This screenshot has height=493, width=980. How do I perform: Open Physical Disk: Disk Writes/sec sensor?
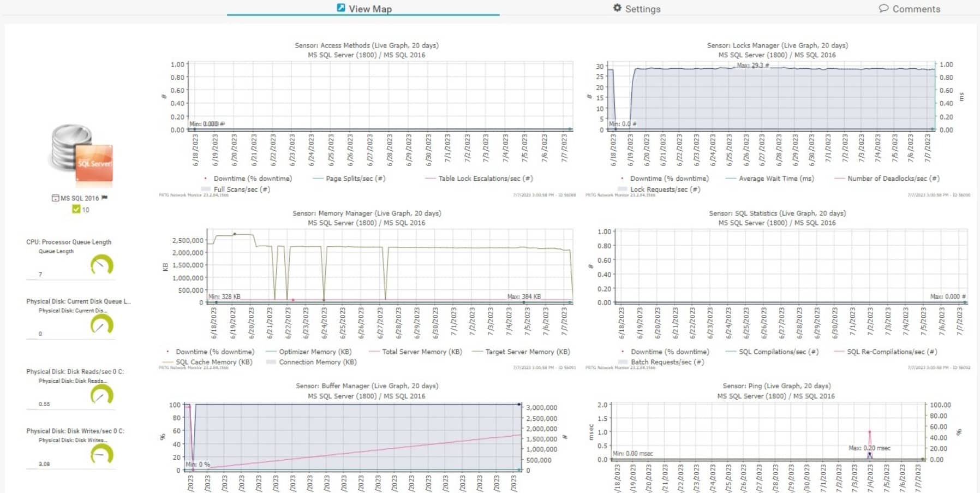[x=75, y=431]
